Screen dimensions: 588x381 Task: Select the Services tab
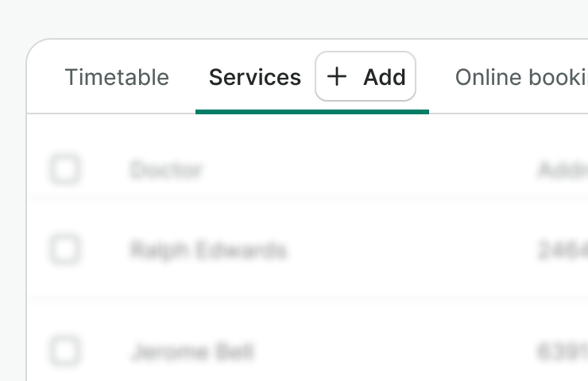[254, 77]
